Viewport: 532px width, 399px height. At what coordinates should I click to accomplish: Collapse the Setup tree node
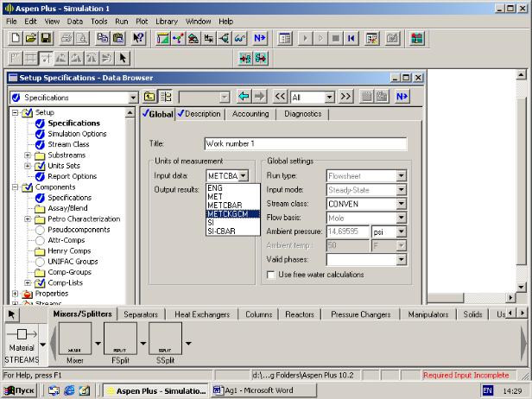(x=16, y=112)
